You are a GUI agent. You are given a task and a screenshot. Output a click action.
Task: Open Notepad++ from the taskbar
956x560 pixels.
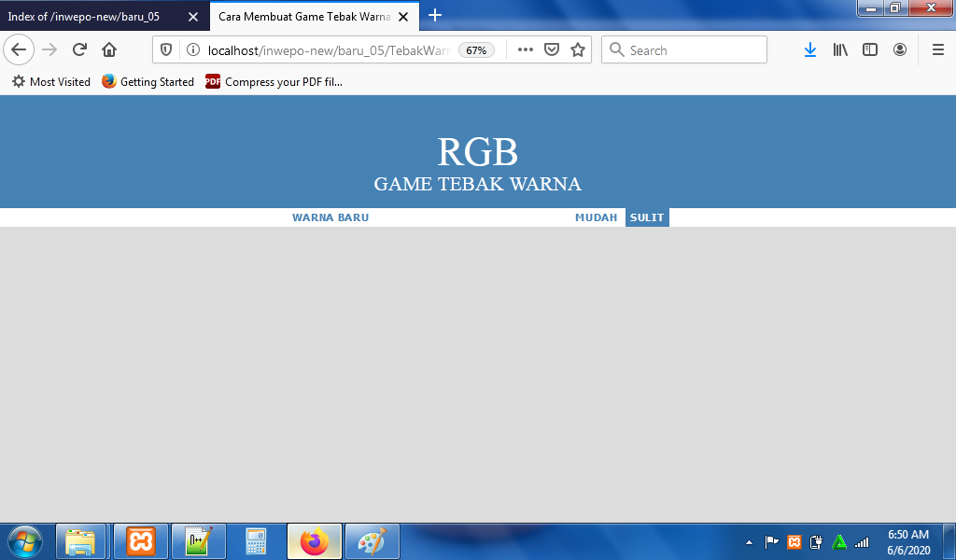(198, 541)
